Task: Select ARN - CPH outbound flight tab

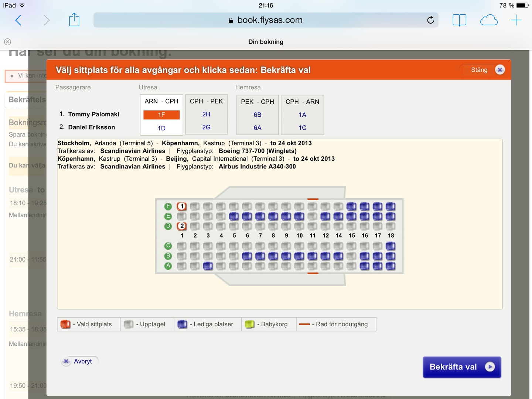Action: (161, 101)
